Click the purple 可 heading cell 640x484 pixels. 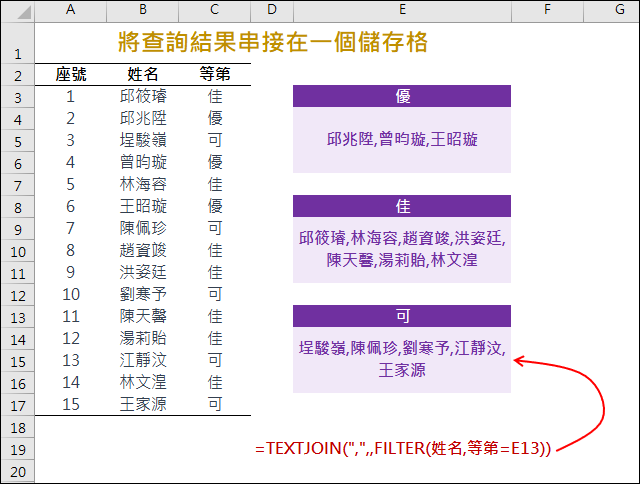point(402,316)
